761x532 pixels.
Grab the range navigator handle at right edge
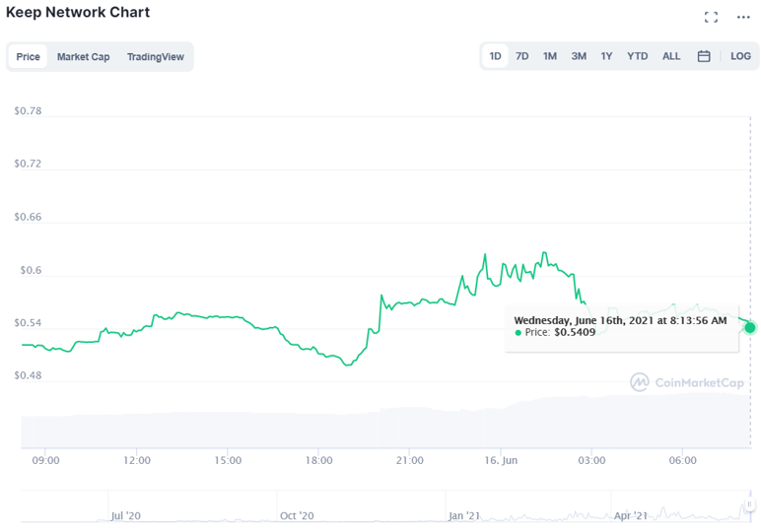pos(749,503)
